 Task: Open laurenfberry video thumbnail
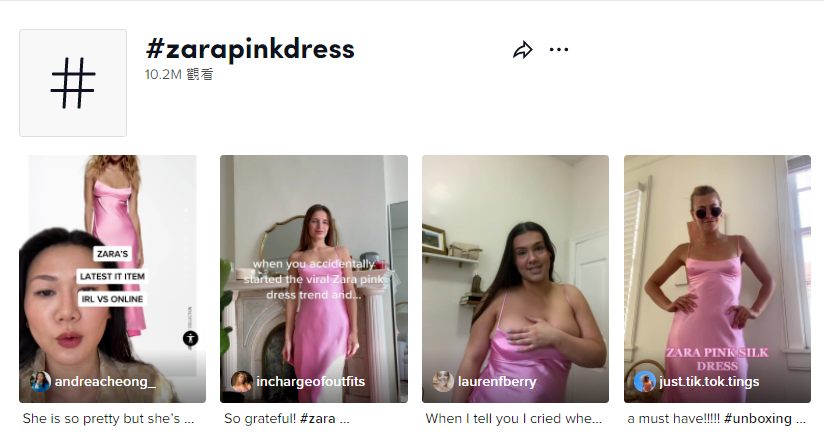[516, 279]
